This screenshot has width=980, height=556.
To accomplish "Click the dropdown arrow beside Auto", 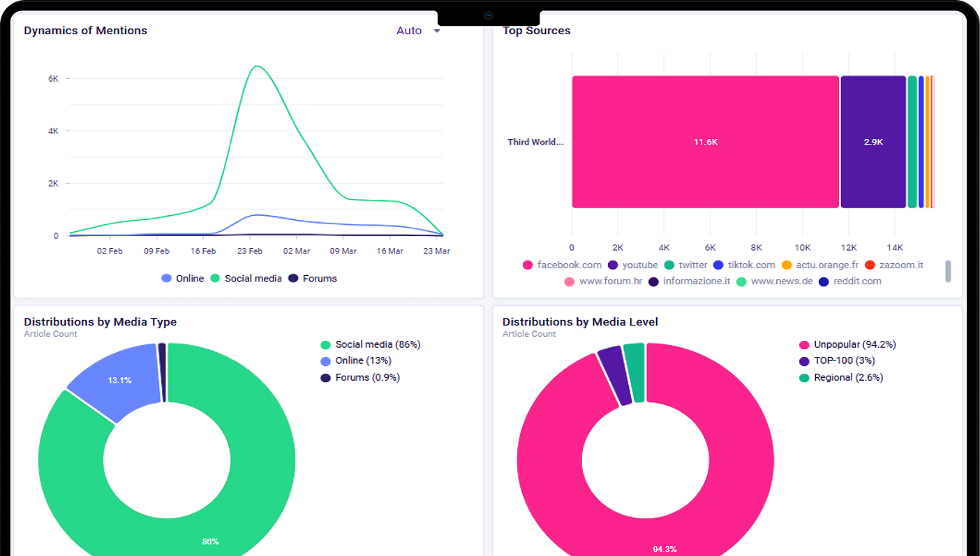I will (437, 31).
